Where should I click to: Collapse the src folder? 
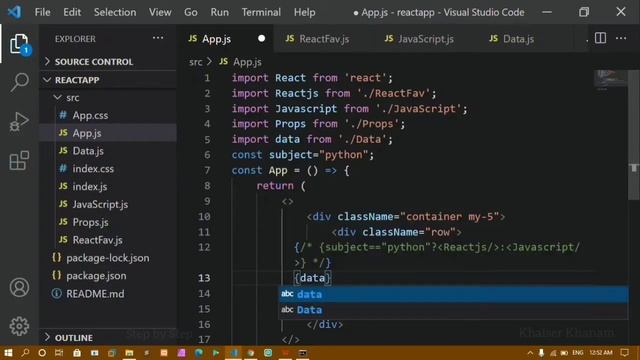click(108, 98)
